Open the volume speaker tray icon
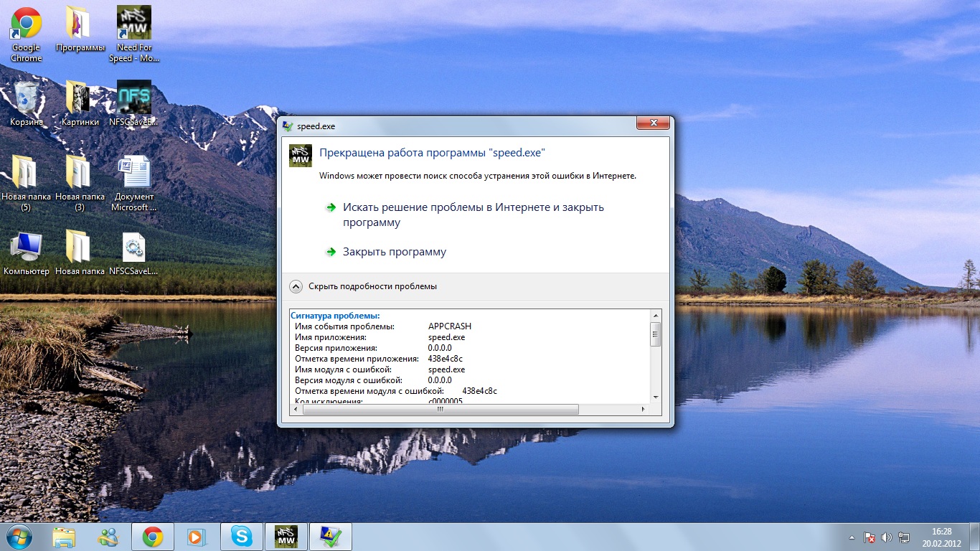The height and width of the screenshot is (551, 980). tap(887, 537)
